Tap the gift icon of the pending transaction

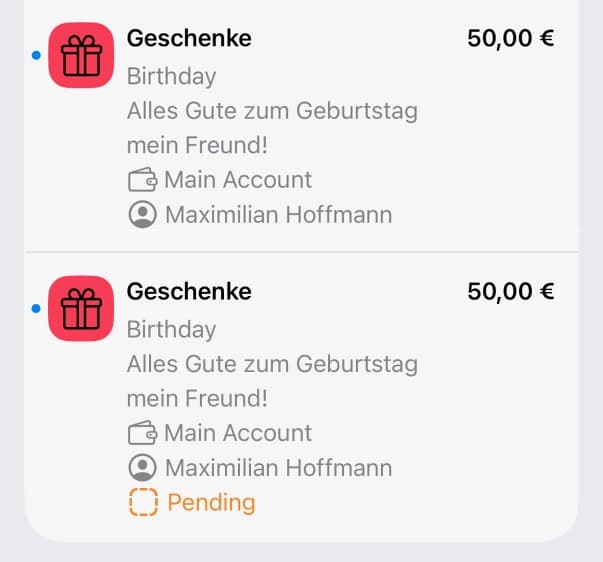coord(81,308)
